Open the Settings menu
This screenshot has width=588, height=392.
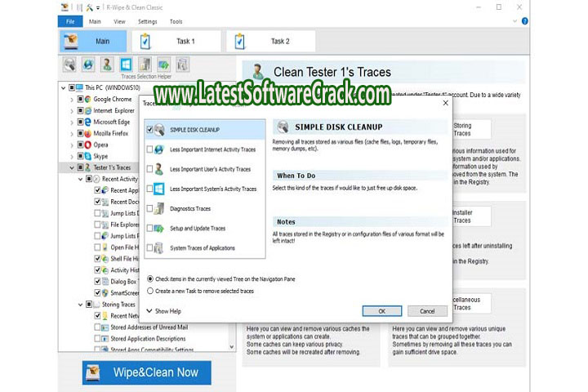(147, 22)
